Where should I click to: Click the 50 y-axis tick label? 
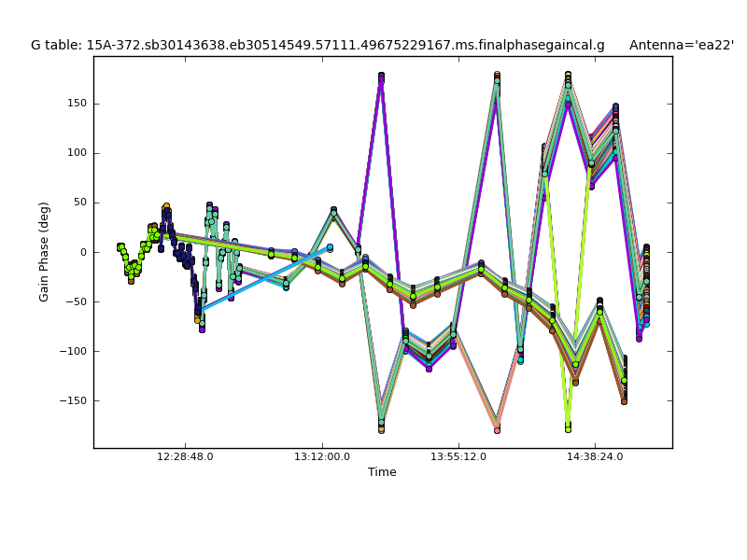coord(78,203)
